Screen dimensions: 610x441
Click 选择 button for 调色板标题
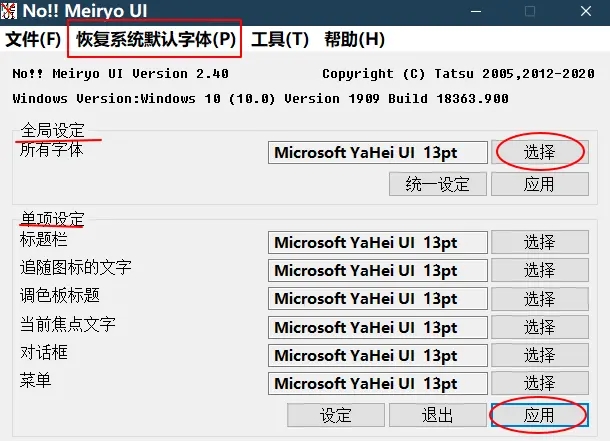(540, 299)
